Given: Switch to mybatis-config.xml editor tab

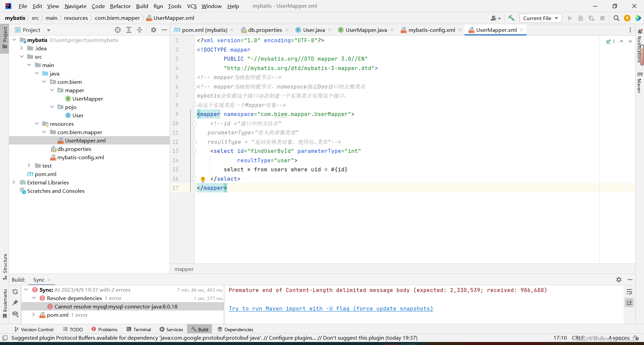Looking at the screenshot, I should pos(431,30).
